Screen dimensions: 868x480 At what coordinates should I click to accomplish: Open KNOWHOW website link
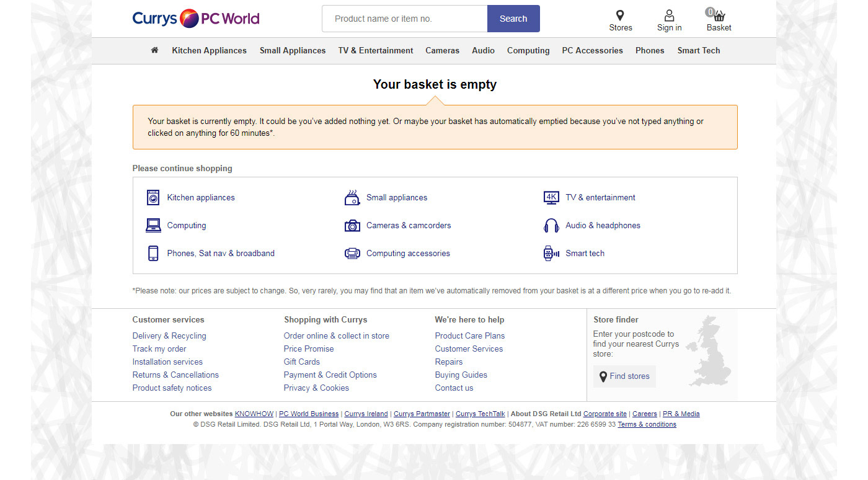[254, 414]
